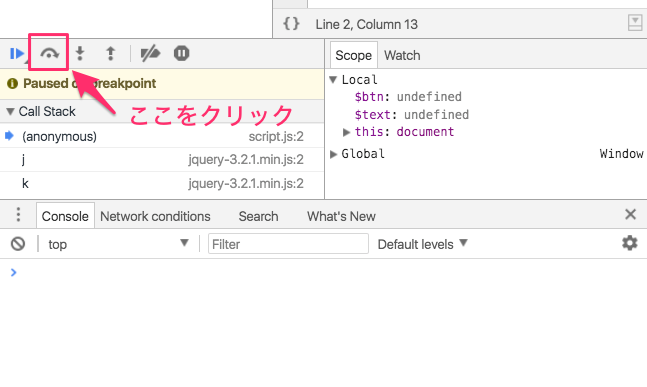Click the console prompt arrow
Screen dimensions: 647x387
pos(13,272)
